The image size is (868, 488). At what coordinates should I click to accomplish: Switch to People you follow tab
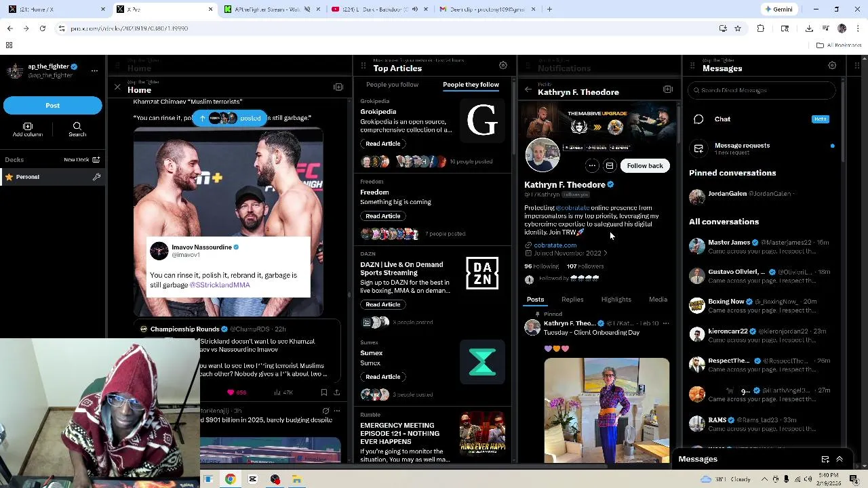pos(392,85)
